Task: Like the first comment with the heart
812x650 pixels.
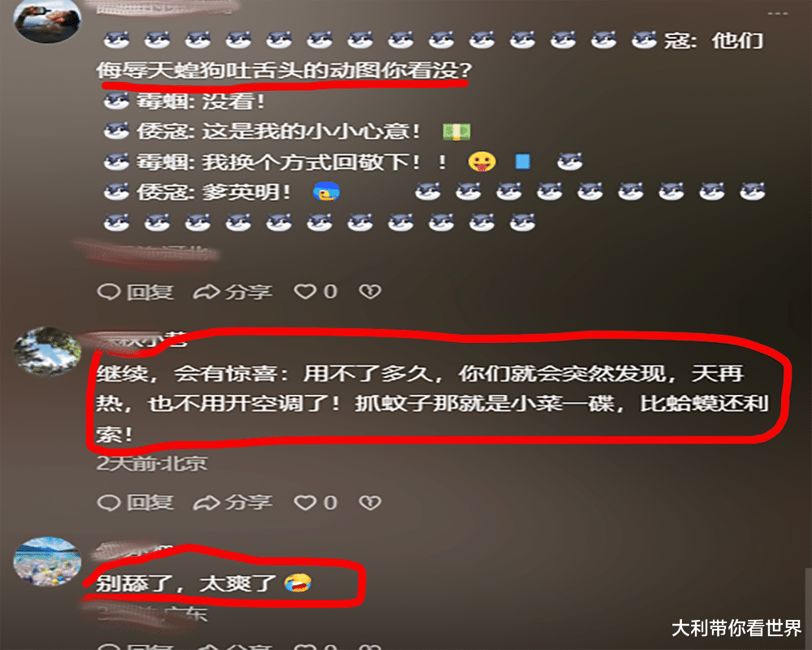Action: pos(305,292)
